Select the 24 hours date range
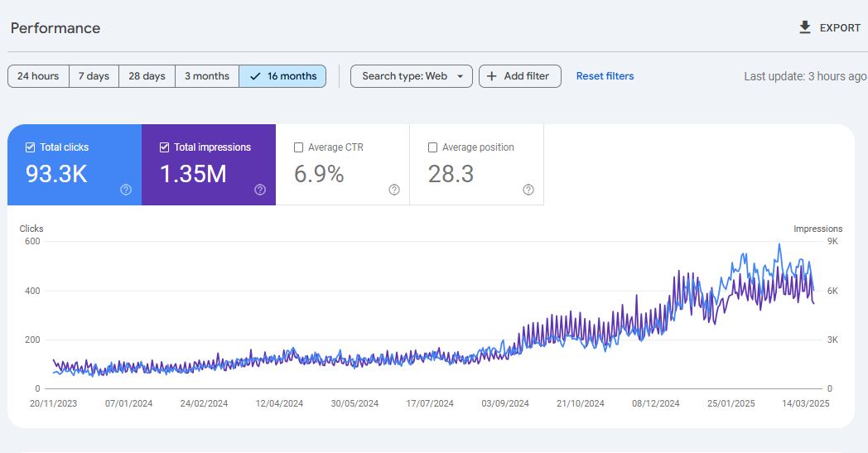 click(x=38, y=76)
